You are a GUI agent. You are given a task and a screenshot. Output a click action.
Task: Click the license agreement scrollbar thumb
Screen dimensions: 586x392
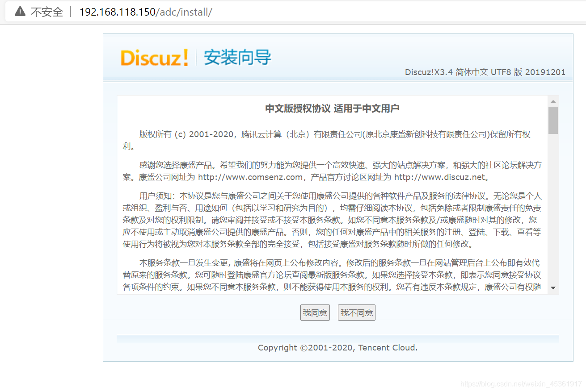(x=553, y=120)
